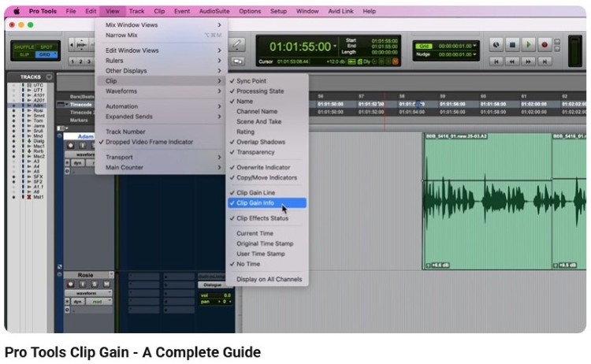This screenshot has height=364, width=591.
Task: Toggle Overlap Shadows option
Action: [x=267, y=142]
